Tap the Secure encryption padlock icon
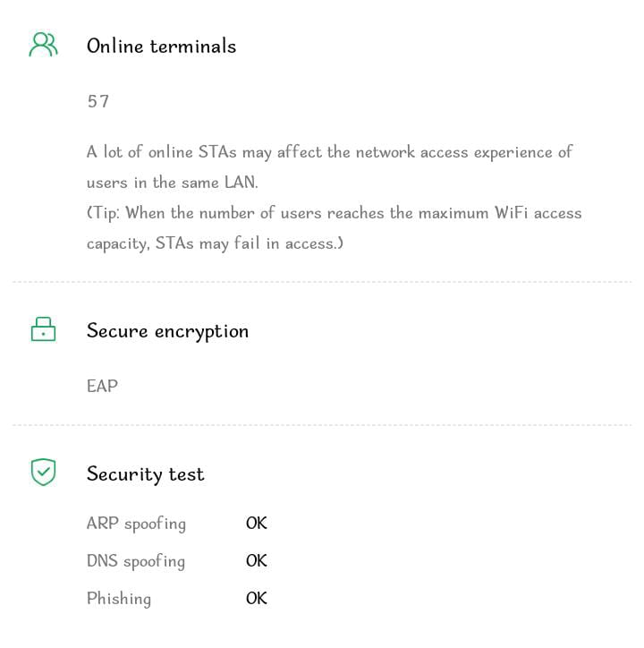This screenshot has height=648, width=644. [43, 330]
